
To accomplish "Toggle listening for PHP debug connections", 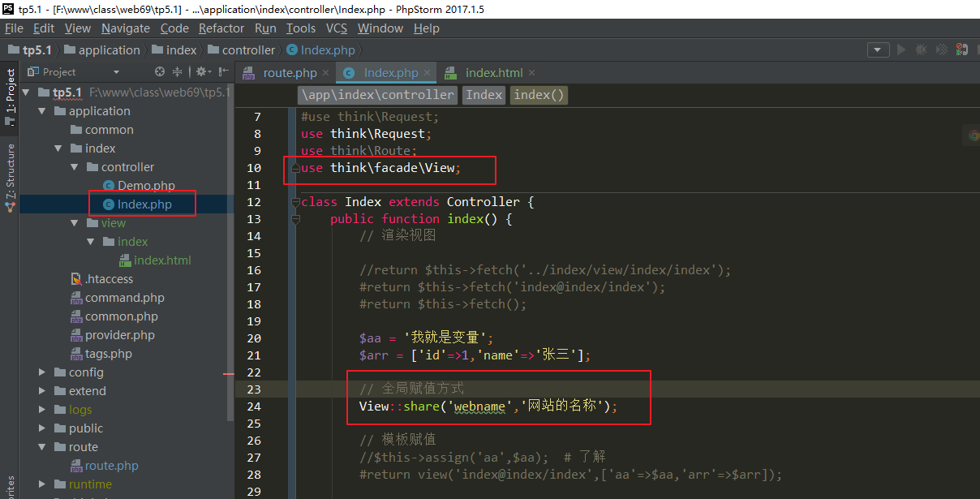I will (962, 49).
